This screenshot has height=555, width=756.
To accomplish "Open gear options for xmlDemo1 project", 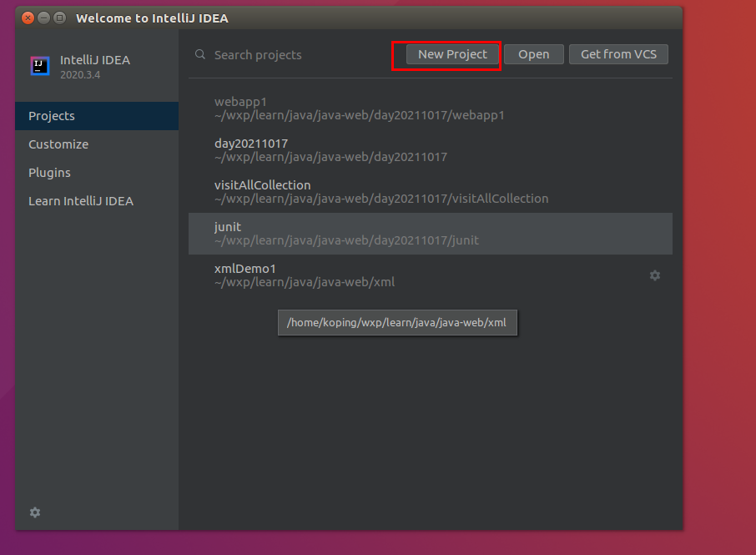I will pos(655,275).
